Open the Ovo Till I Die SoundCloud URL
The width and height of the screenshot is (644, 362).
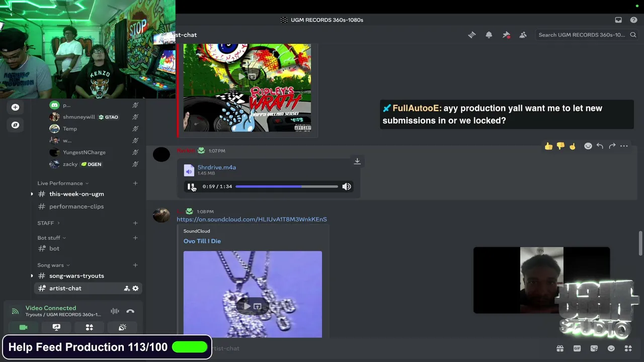tap(252, 219)
